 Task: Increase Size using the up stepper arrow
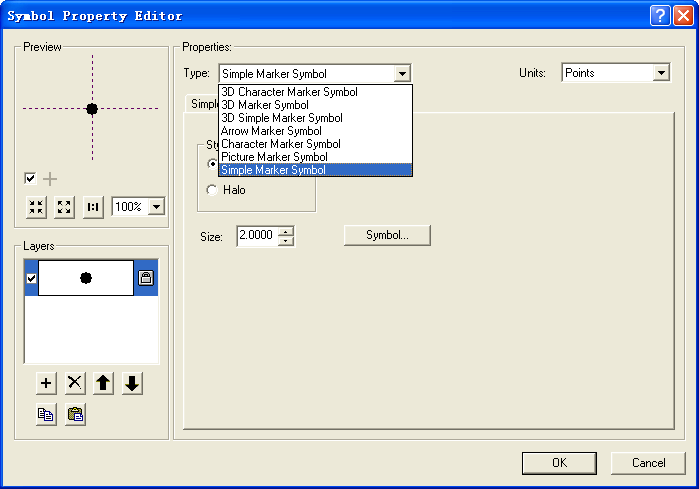coord(286,231)
